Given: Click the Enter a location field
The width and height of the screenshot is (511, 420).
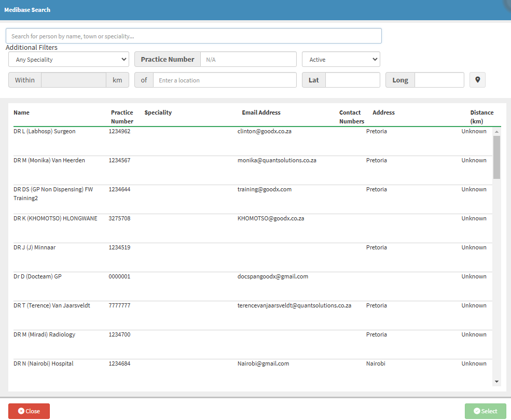Looking at the screenshot, I should 224,80.
